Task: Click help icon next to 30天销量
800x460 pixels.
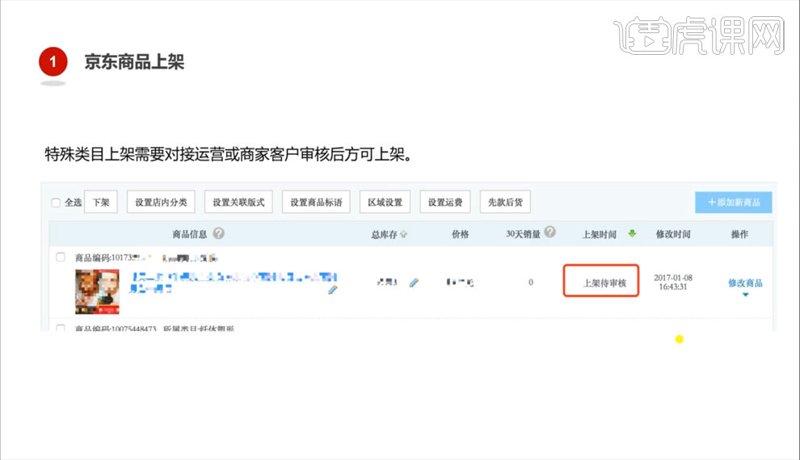Action: (549, 232)
